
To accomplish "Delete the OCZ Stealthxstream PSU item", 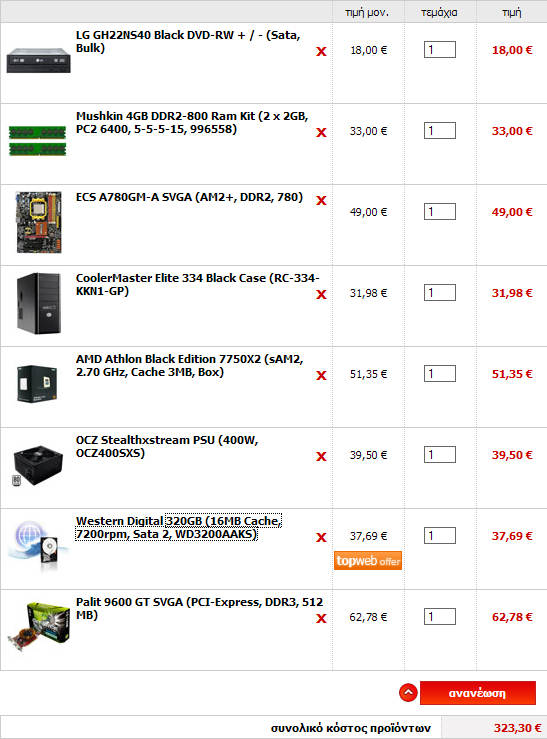I will [321, 456].
